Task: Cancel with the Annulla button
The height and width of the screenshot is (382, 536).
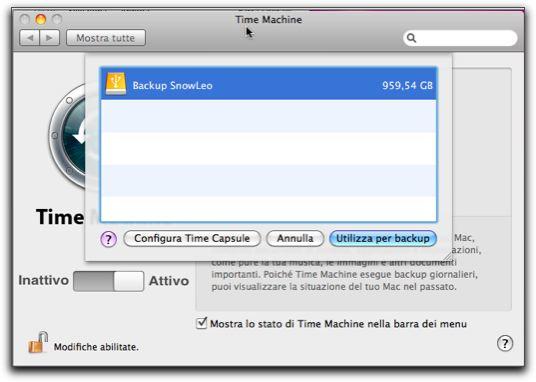Action: (295, 238)
